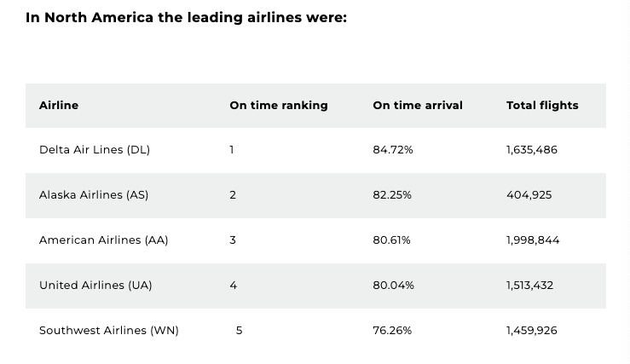Select the American Airlines (AA) cell
This screenshot has width=630, height=364.
104,240
